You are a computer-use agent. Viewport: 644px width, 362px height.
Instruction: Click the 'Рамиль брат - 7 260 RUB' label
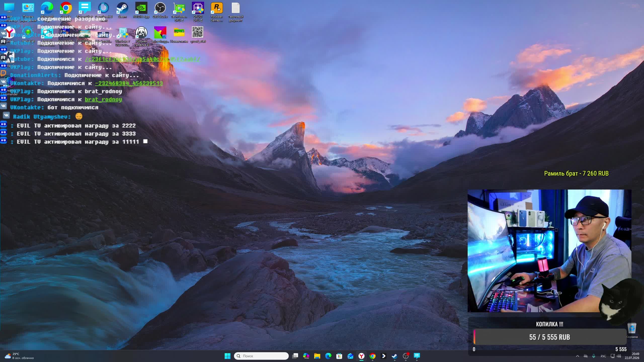pyautogui.click(x=576, y=173)
